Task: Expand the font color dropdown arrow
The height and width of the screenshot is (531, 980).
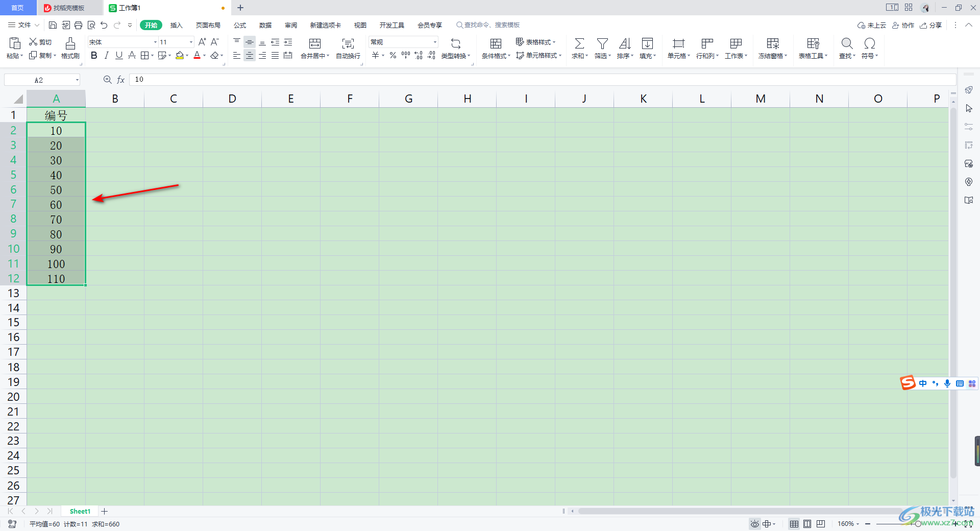Action: coord(204,55)
